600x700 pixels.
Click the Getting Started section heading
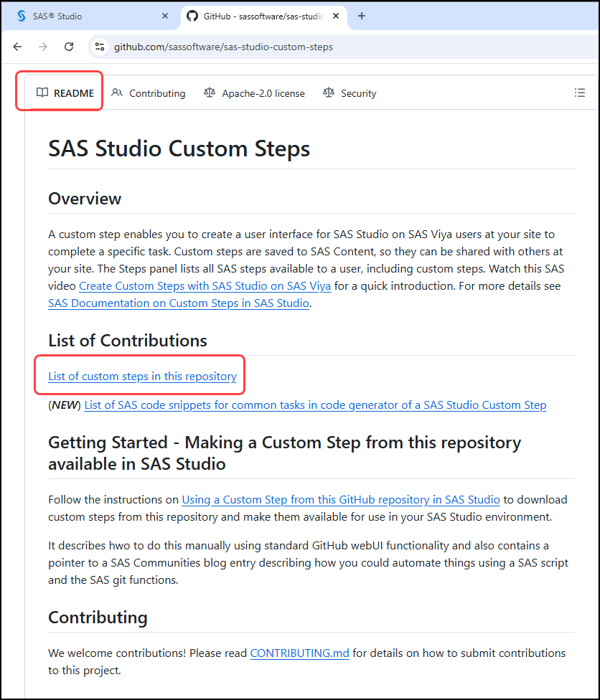click(285, 453)
